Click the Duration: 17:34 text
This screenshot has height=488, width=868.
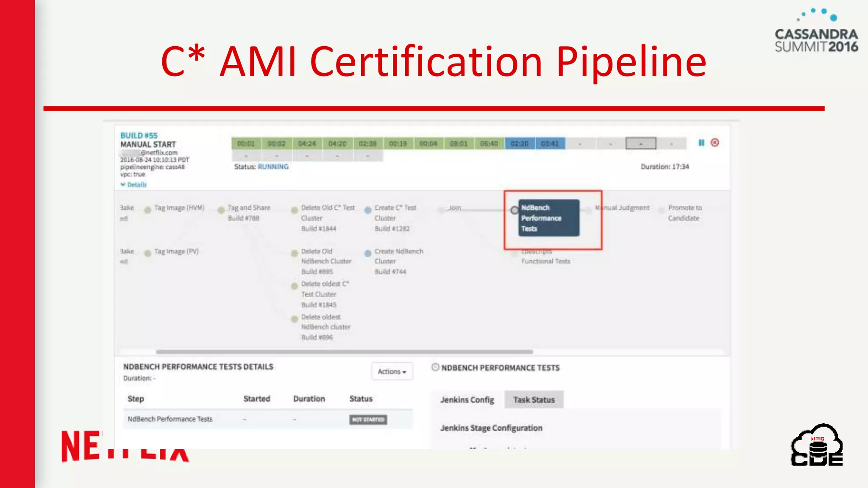point(665,167)
